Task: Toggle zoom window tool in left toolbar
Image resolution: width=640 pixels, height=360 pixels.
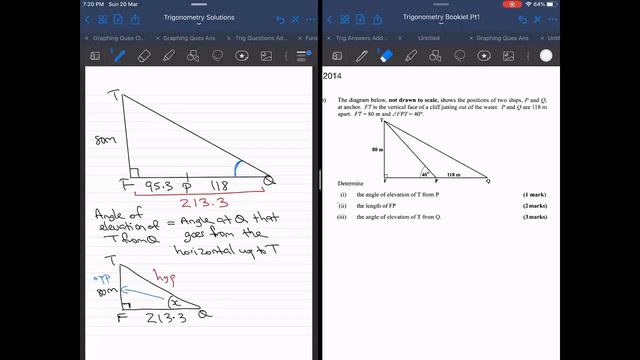Action: point(95,56)
